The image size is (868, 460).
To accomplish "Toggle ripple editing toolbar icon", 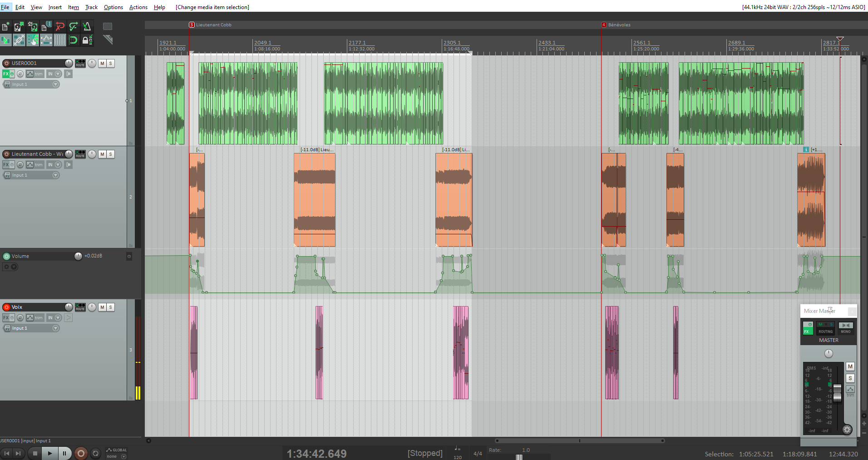I will click(x=33, y=40).
